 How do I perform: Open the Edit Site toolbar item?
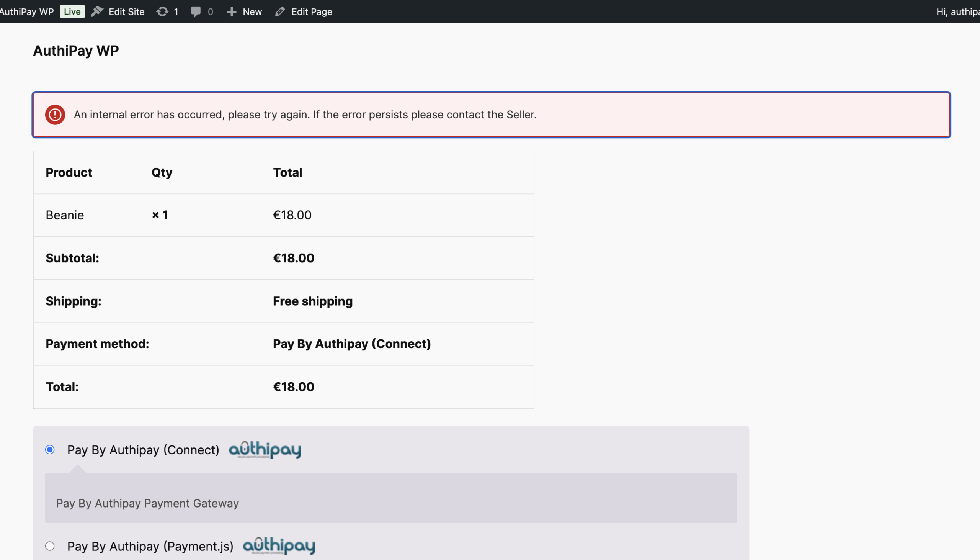[x=118, y=11]
